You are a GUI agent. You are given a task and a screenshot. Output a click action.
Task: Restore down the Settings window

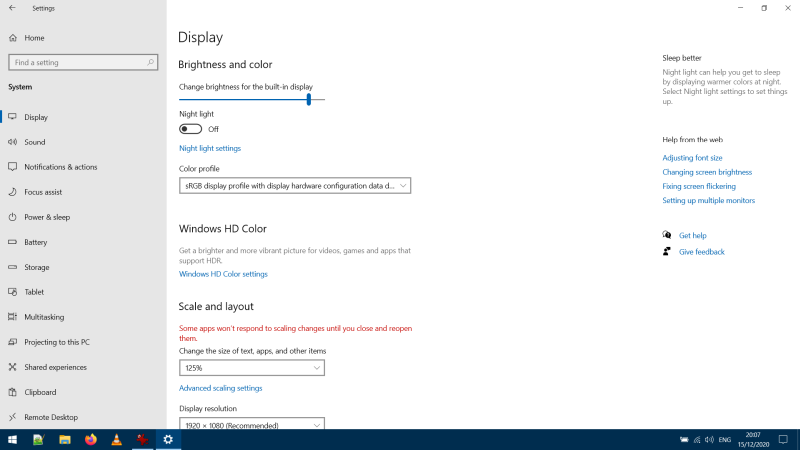click(764, 8)
